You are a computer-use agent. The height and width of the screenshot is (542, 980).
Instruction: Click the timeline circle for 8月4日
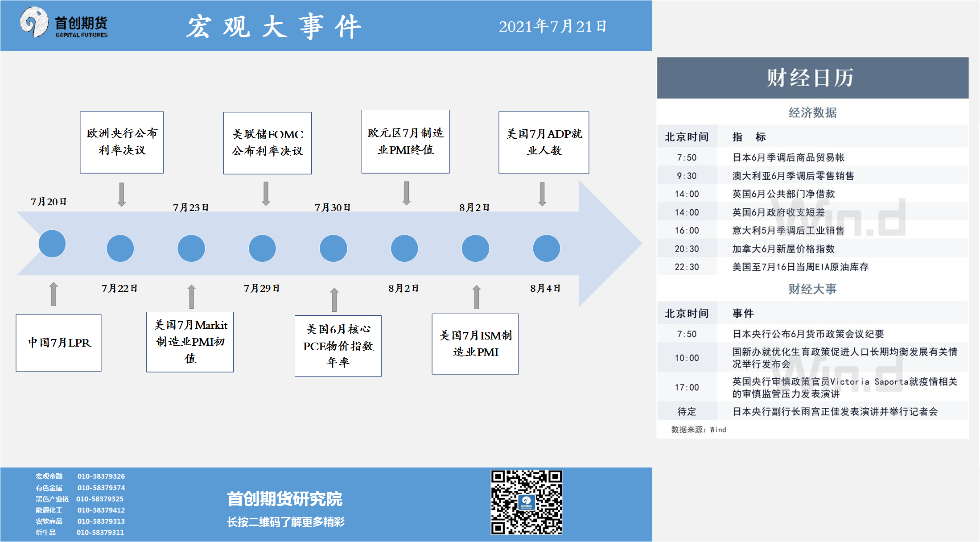click(547, 248)
